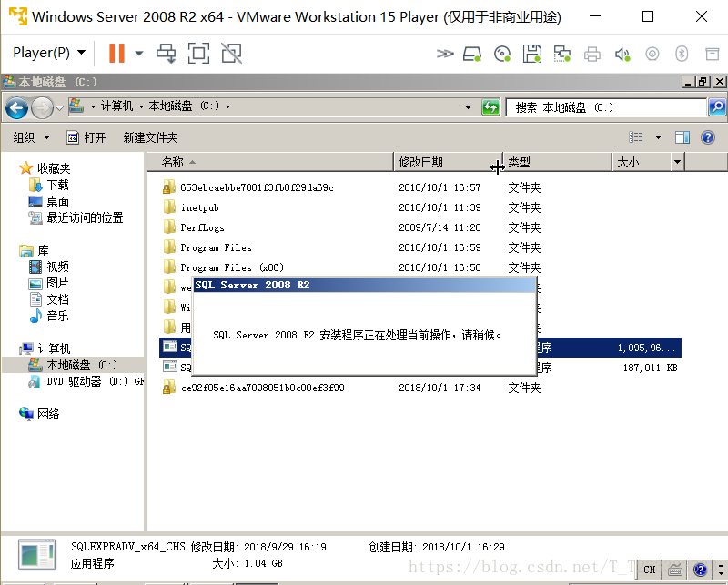The width and height of the screenshot is (728, 585).
Task: Click the VMware message log icon
Action: [x=713, y=54]
